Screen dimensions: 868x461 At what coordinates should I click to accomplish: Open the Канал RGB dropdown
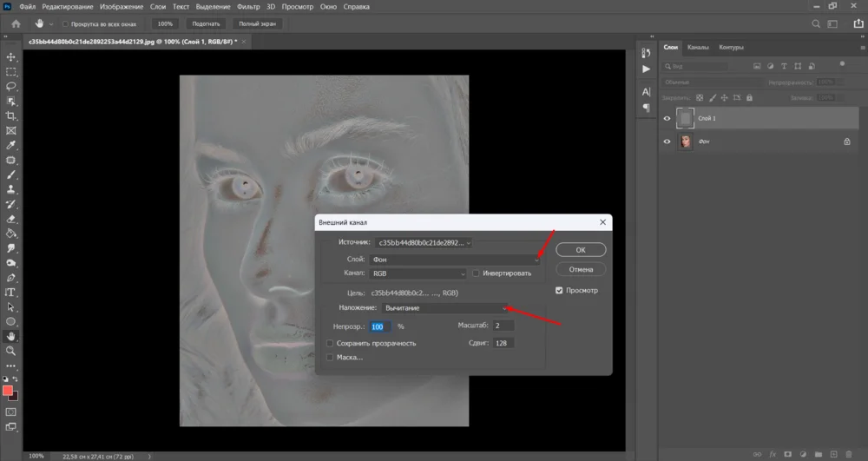click(x=418, y=273)
